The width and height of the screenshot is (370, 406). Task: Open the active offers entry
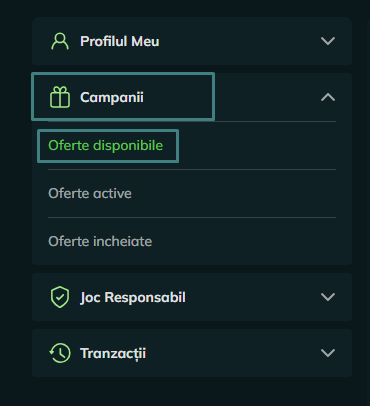90,194
